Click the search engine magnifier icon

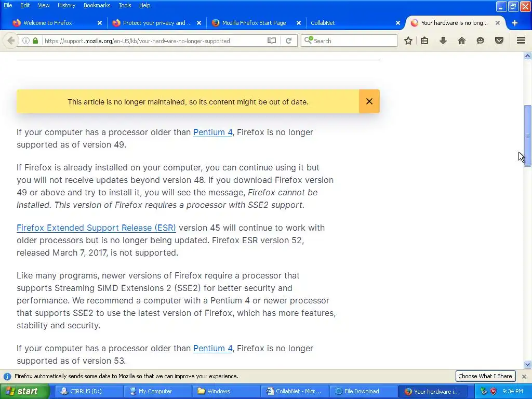coord(308,41)
